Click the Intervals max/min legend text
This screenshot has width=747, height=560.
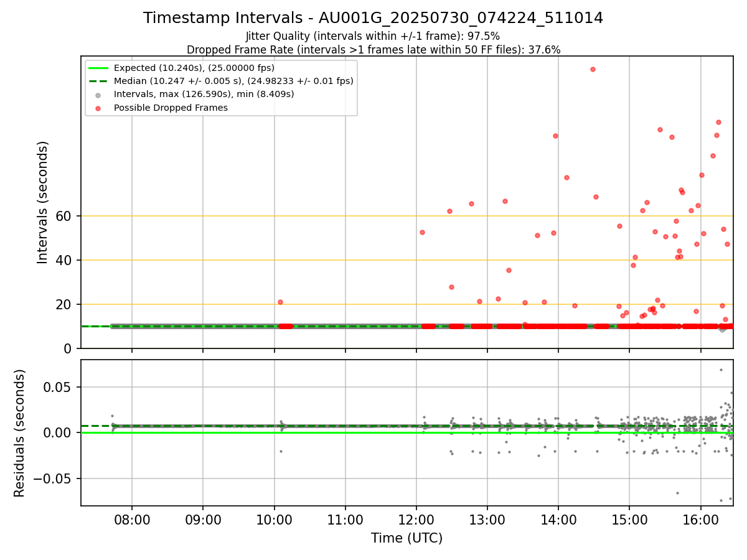(204, 95)
